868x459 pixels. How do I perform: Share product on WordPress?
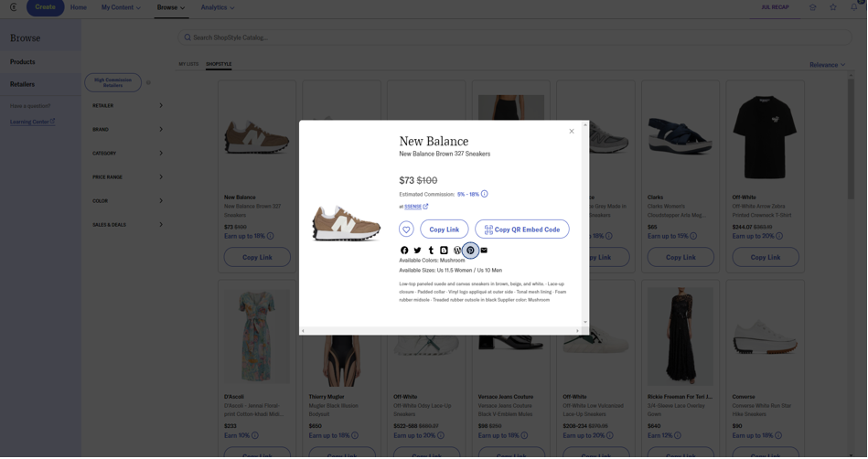point(457,251)
